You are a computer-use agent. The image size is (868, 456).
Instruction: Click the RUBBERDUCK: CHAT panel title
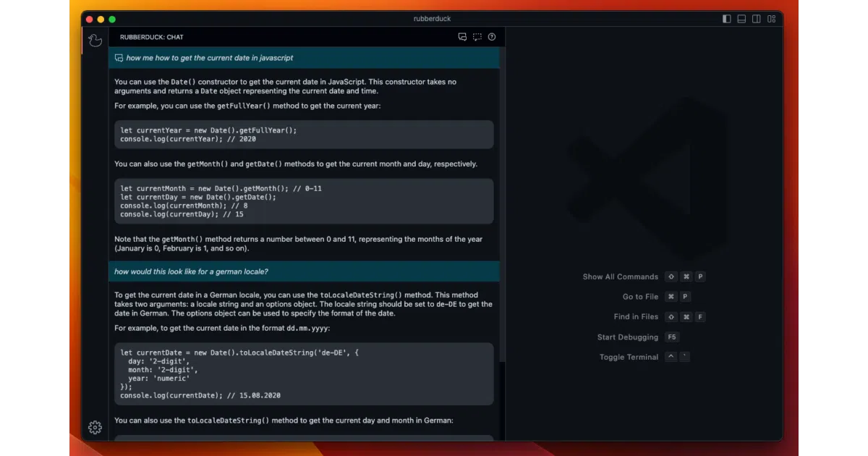tap(152, 37)
